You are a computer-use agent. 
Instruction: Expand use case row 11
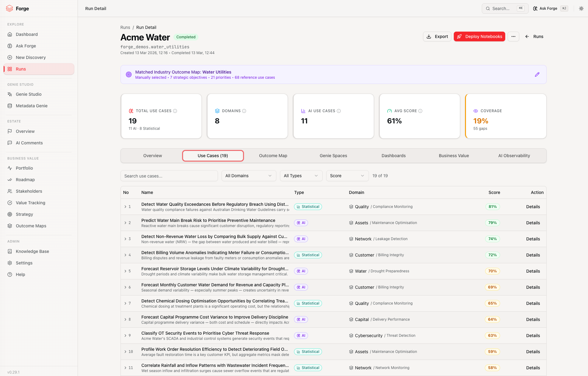pos(125,368)
